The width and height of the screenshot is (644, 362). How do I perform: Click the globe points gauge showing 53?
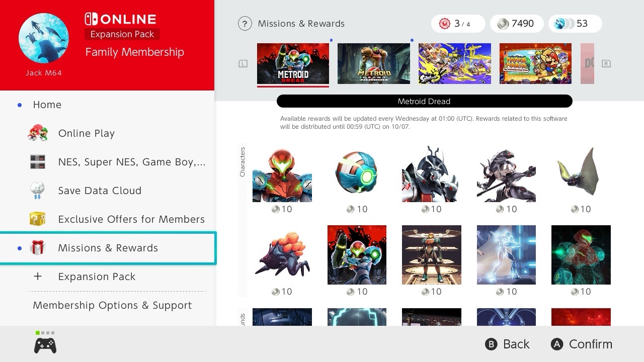(575, 23)
